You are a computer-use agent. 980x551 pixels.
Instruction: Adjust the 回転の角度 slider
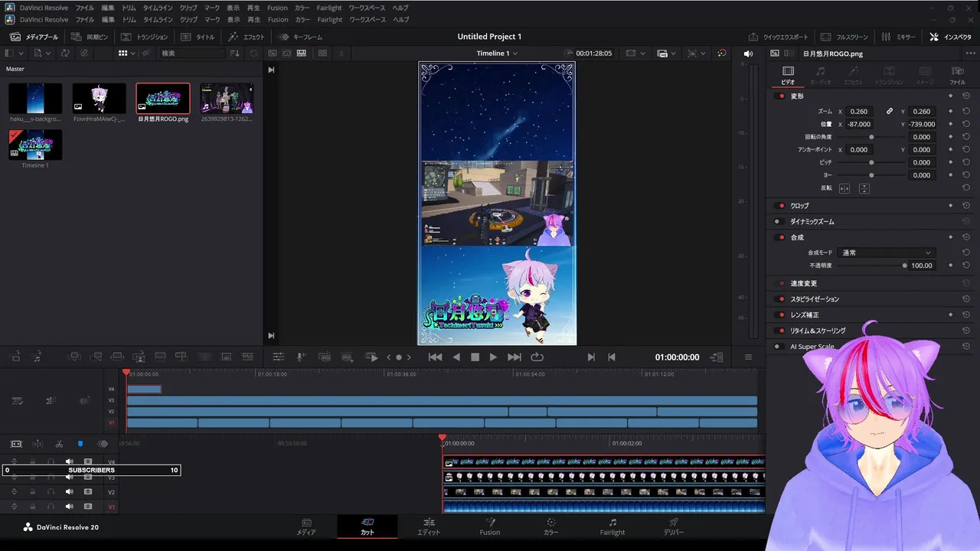[x=871, y=137]
